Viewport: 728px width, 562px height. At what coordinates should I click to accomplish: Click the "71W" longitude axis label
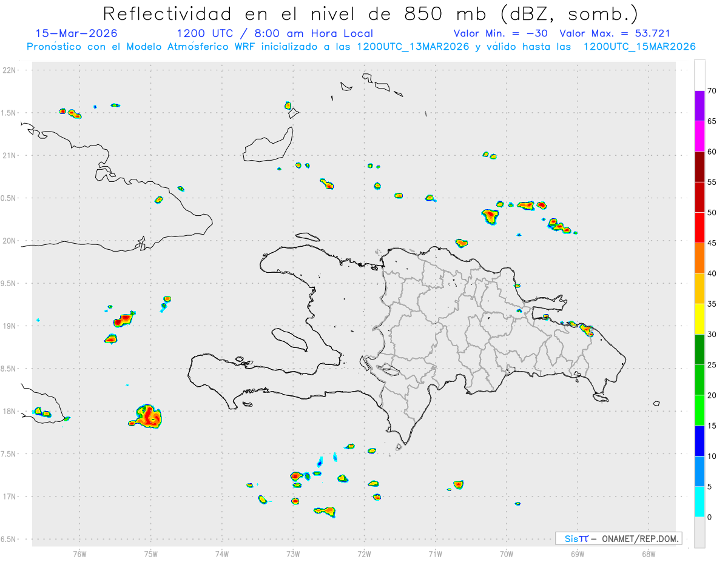click(435, 554)
